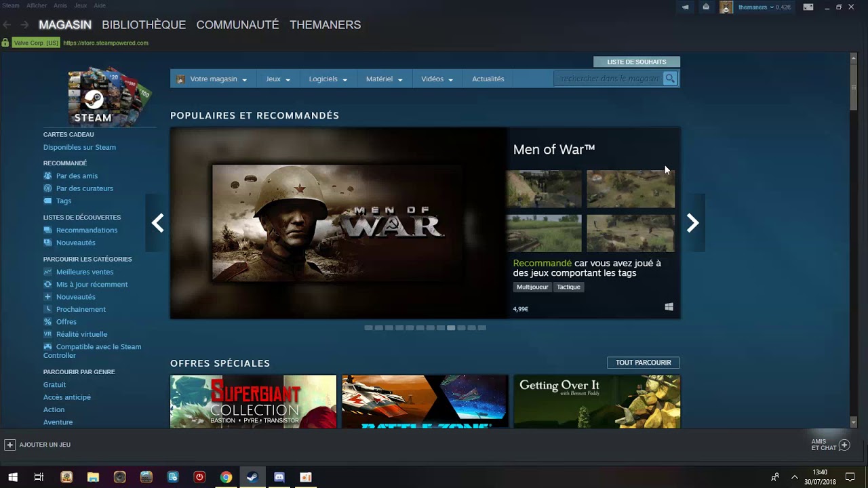Image resolution: width=868 pixels, height=488 pixels.
Task: Browse the Accès anticipé genre
Action: pos(66,397)
